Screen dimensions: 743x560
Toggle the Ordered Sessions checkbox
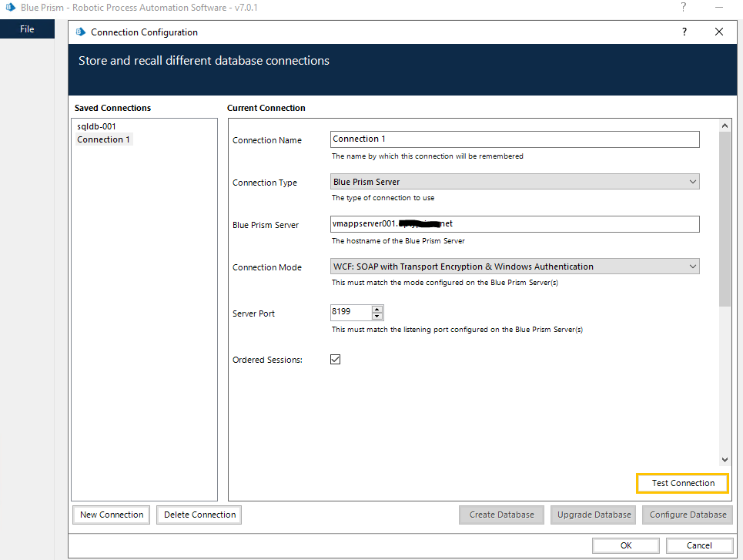(335, 360)
